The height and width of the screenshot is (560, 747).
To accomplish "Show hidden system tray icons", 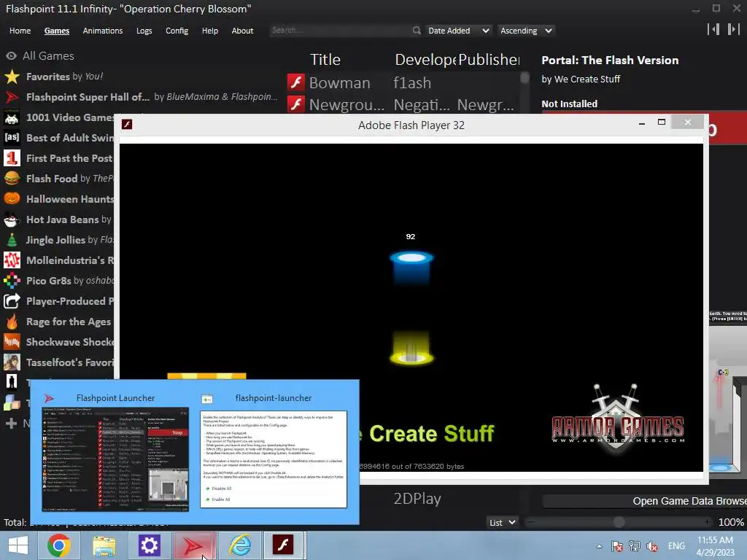I will [x=599, y=546].
